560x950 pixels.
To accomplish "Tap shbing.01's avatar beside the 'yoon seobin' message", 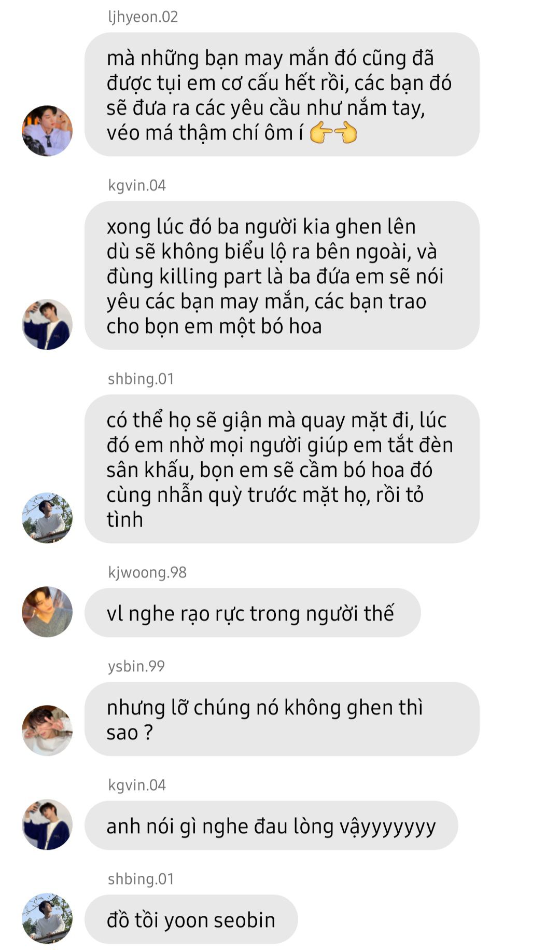I will point(47,918).
